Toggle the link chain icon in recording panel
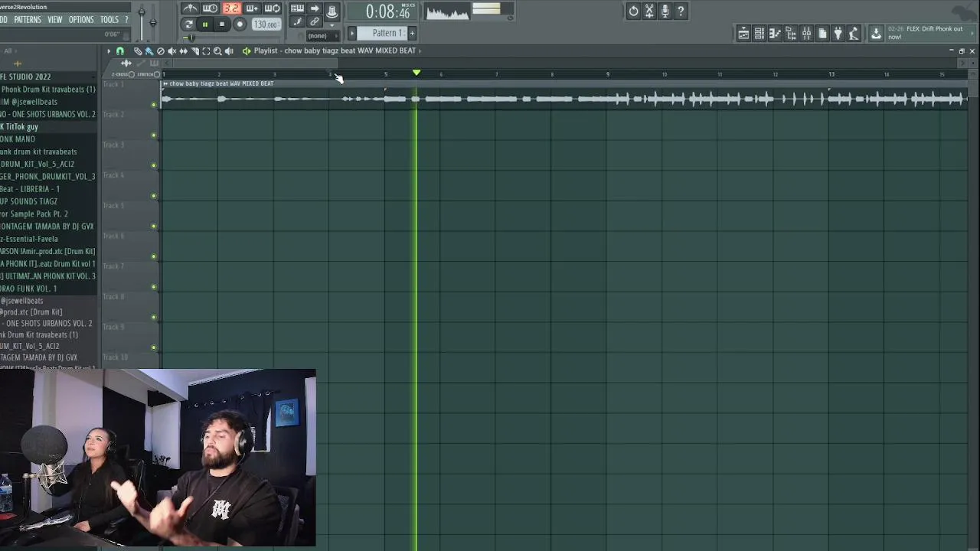Viewport: 980px width, 551px height. 315,22
